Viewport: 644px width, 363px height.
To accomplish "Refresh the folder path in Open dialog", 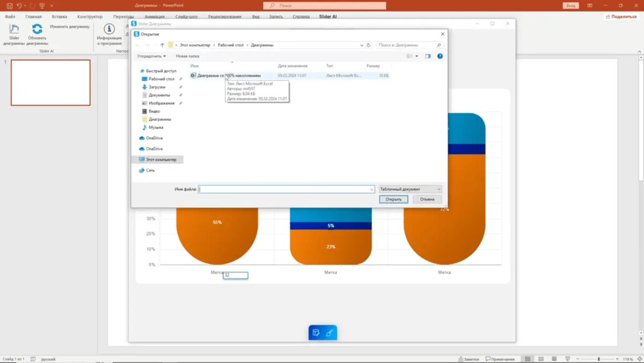I will pyautogui.click(x=369, y=45).
